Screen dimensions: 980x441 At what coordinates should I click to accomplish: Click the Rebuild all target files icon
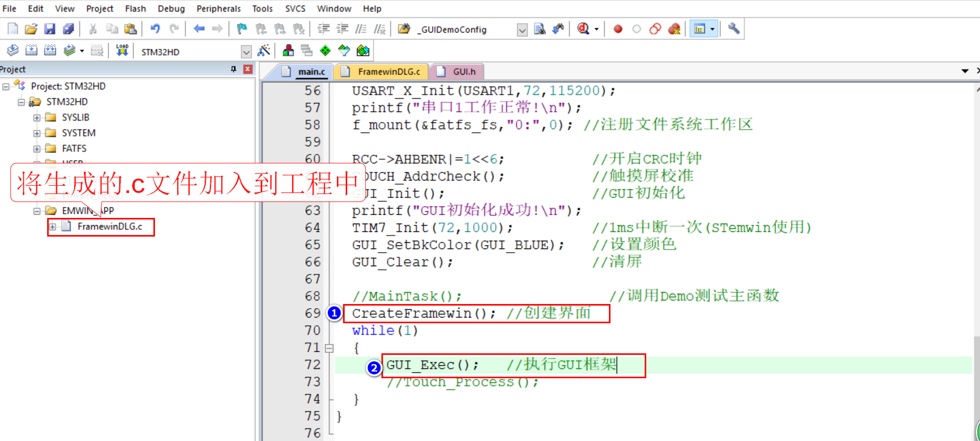(50, 51)
